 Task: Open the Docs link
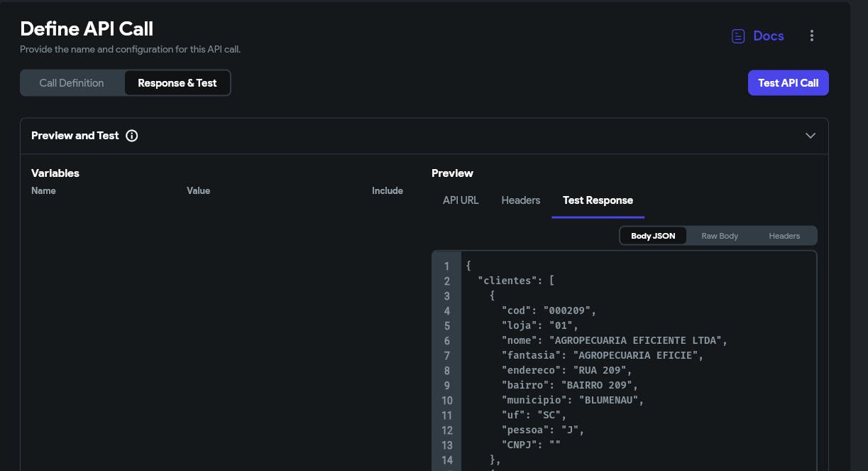(768, 36)
